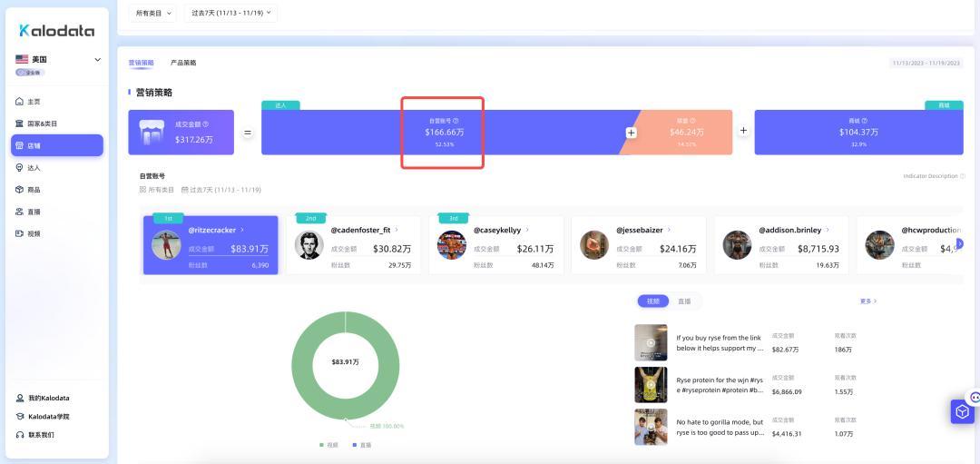Click 联系我们 contact link
The image size is (980, 464).
coord(41,435)
